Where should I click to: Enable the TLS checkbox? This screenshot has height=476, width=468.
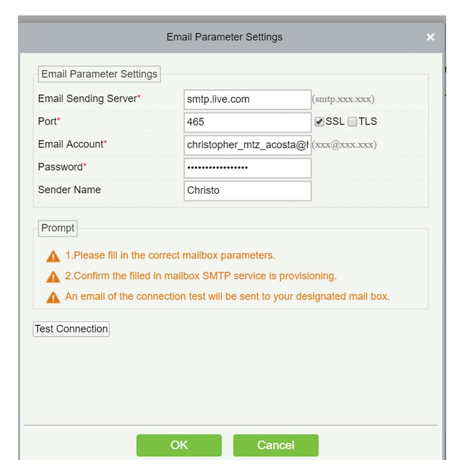pyautogui.click(x=352, y=122)
